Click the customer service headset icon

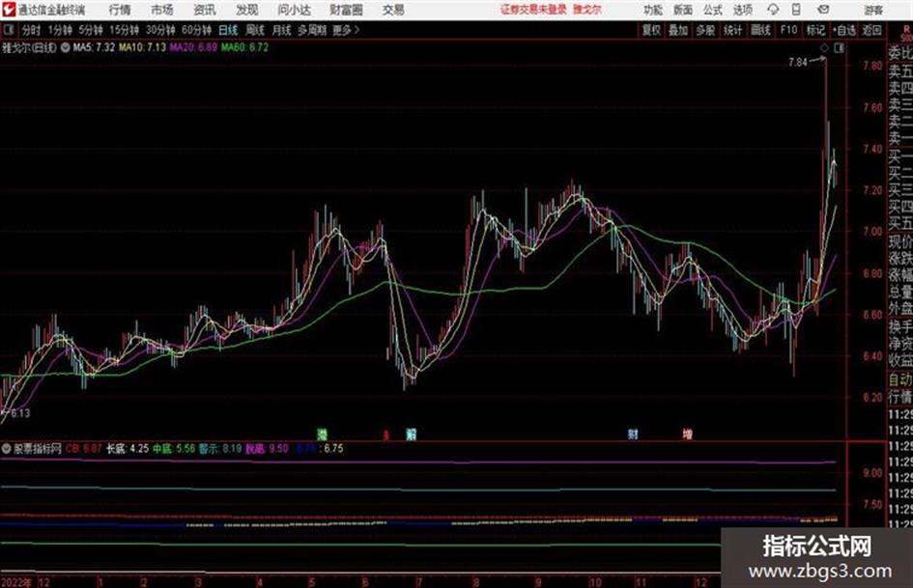pyautogui.click(x=773, y=10)
